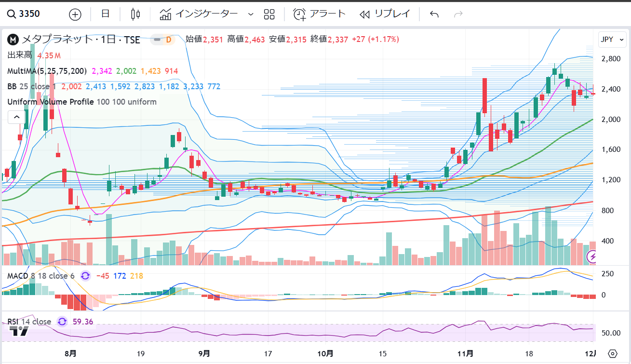
Task: Start bar replay with リプレイ button
Action: 385,14
